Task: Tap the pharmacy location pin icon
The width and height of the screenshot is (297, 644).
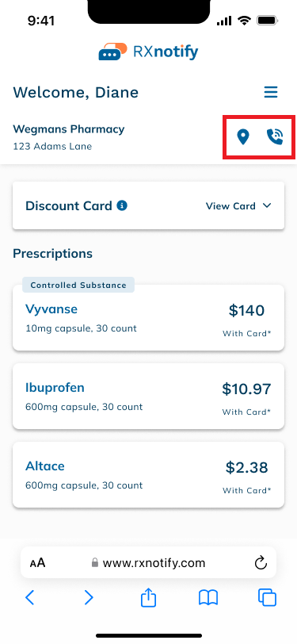Action: 243,136
